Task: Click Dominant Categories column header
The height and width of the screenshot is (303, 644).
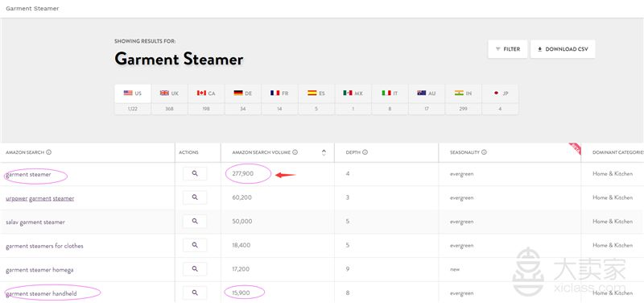Action: tap(617, 152)
